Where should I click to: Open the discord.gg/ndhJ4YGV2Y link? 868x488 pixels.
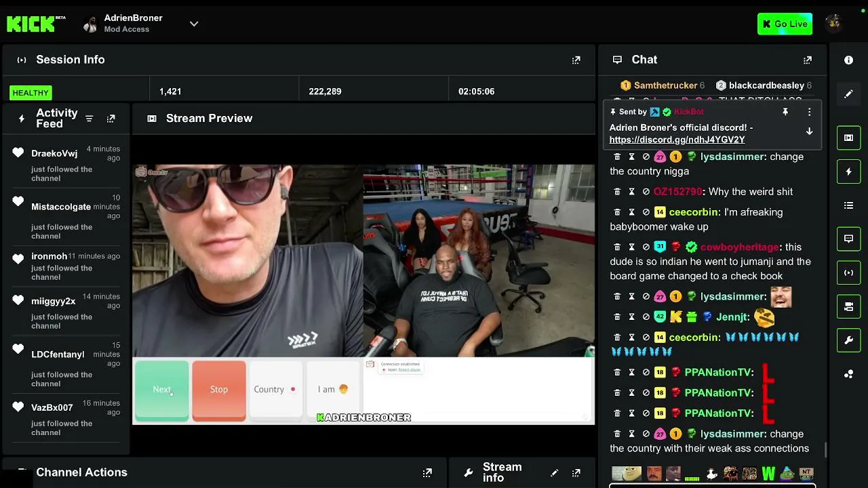point(677,140)
